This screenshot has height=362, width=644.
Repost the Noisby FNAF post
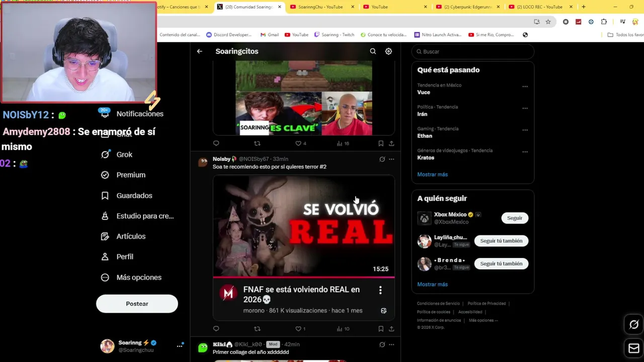pyautogui.click(x=257, y=329)
